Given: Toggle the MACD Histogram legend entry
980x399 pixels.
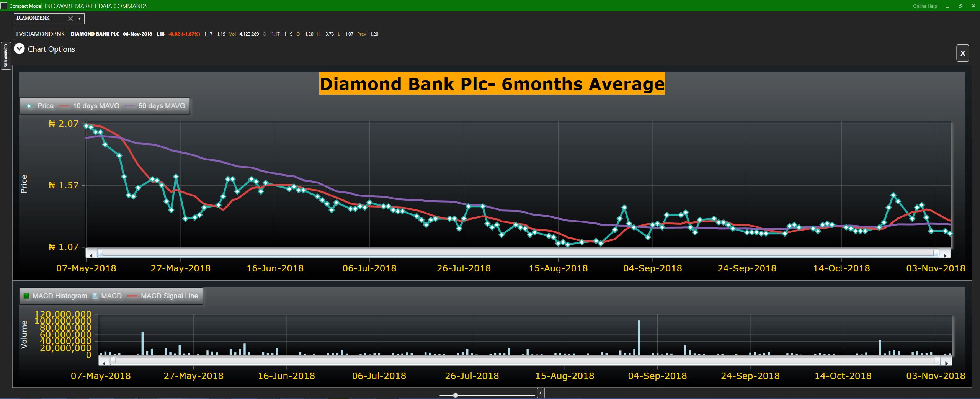Looking at the screenshot, I should click(x=56, y=296).
